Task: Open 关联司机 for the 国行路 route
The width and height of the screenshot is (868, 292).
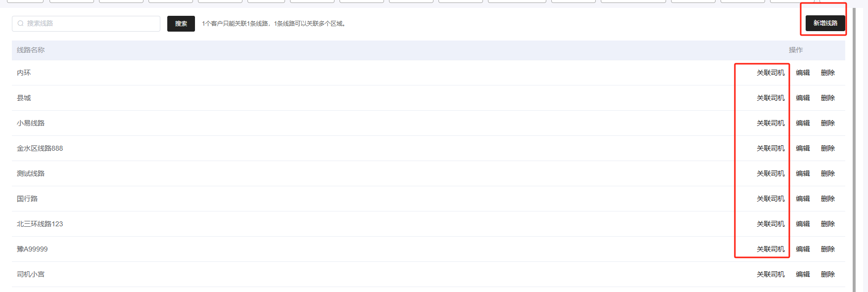Action: point(770,199)
